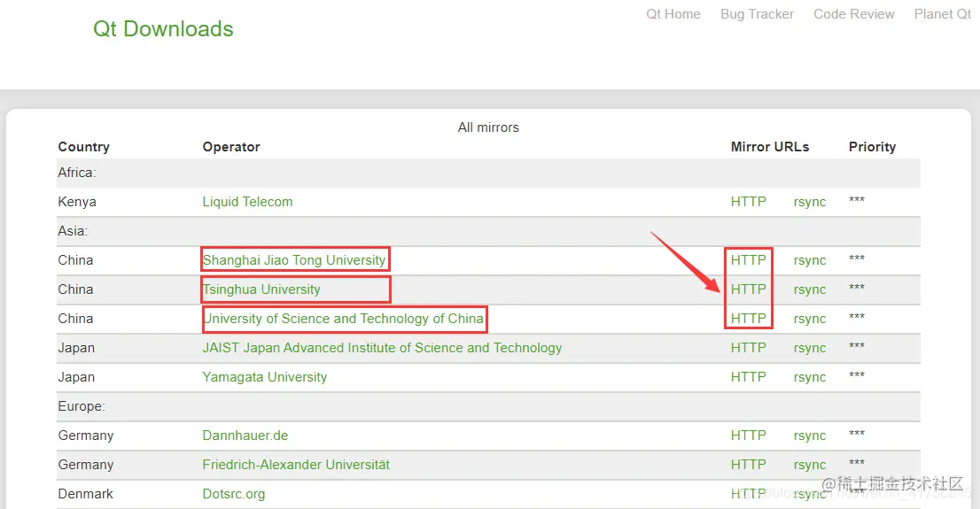Viewport: 980px width, 509px height.
Task: Open the Code Review link
Action: [854, 14]
